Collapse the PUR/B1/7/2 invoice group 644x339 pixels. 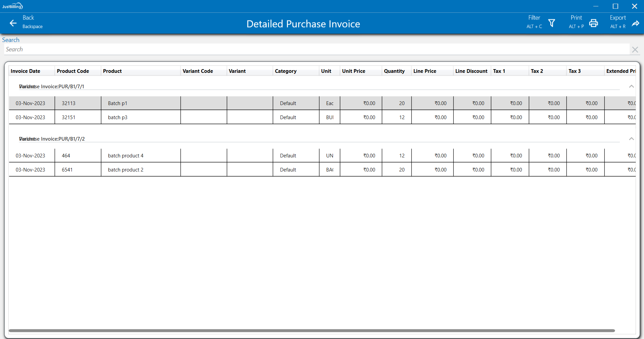pos(631,139)
